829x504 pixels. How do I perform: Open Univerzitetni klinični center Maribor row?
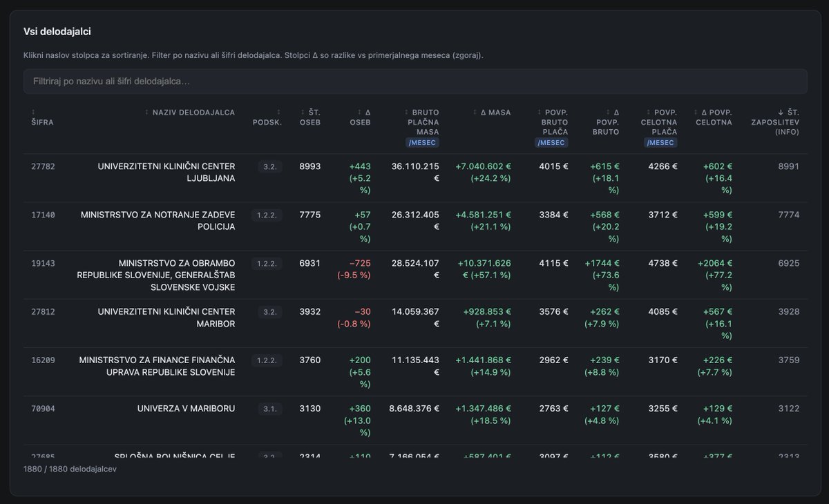415,323
